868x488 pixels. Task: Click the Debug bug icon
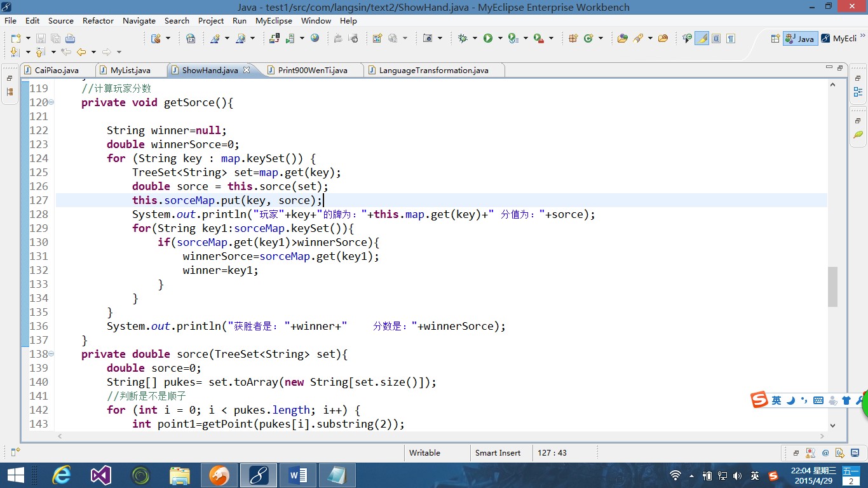(463, 38)
